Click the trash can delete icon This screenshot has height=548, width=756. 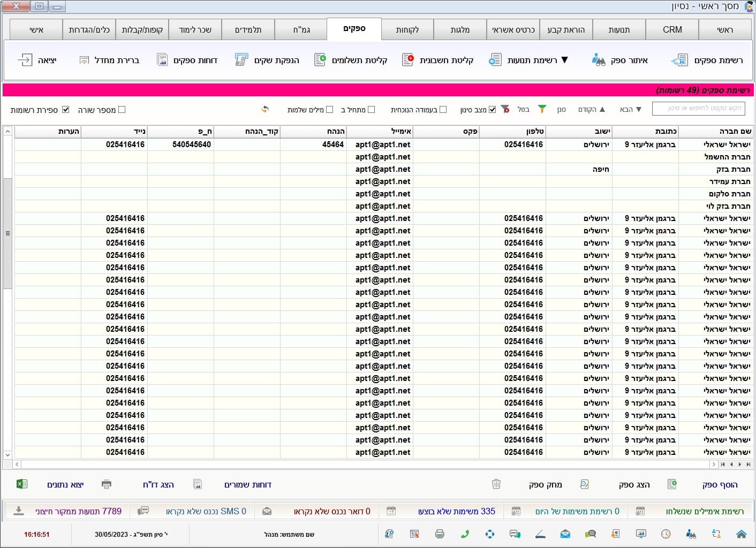[496, 484]
